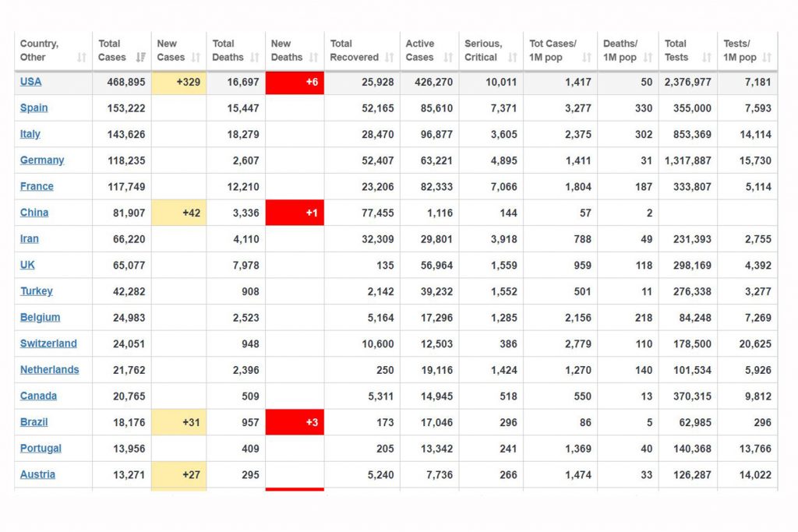
Task: Sort the New Deaths column via arrows
Action: 313,58
